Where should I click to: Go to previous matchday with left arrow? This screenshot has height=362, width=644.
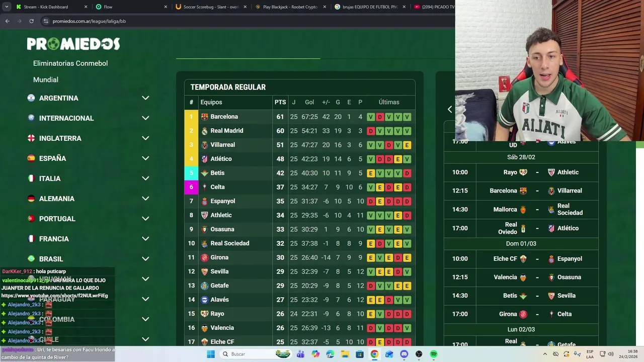point(450,109)
